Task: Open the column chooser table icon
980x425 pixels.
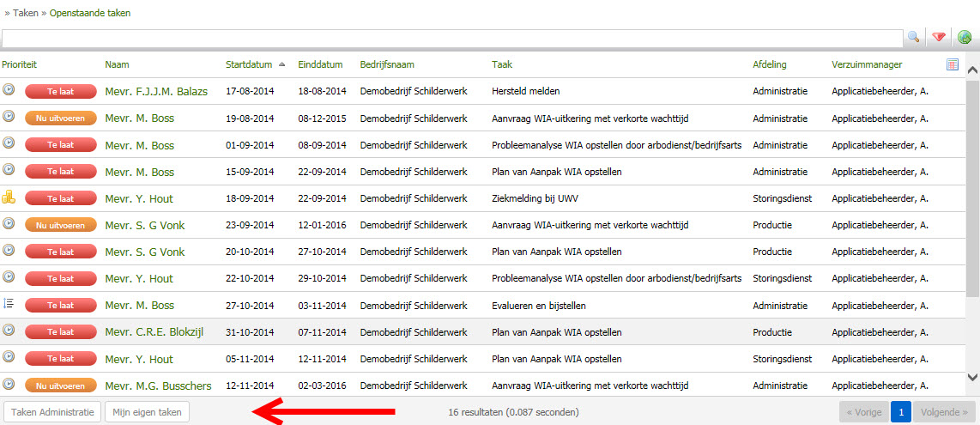Action: 953,64
